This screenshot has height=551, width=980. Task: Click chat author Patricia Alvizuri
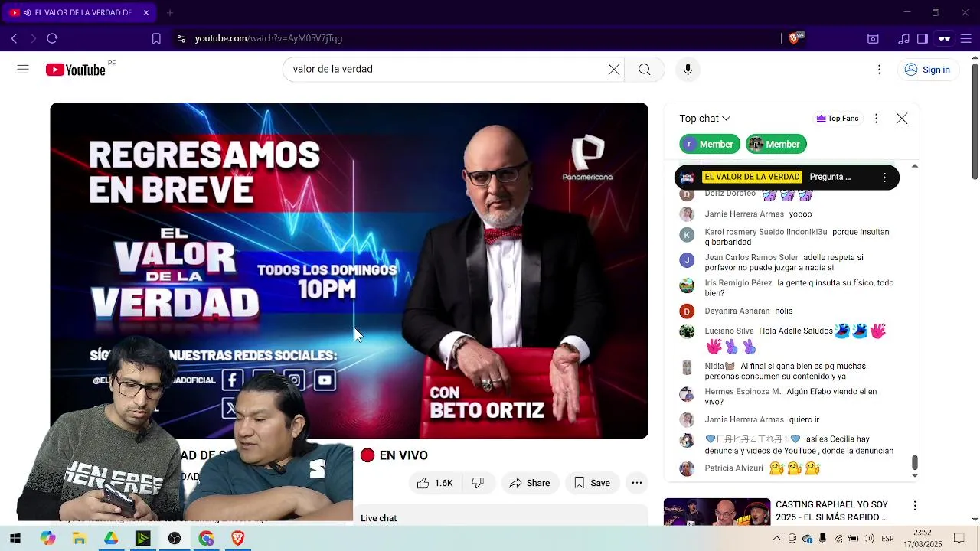[733, 468]
